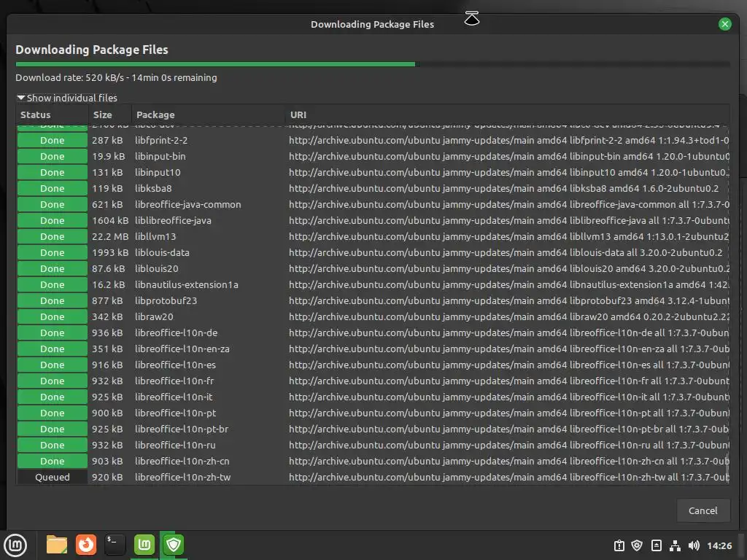Open the notes tray icon
The image size is (747, 560).
656,545
